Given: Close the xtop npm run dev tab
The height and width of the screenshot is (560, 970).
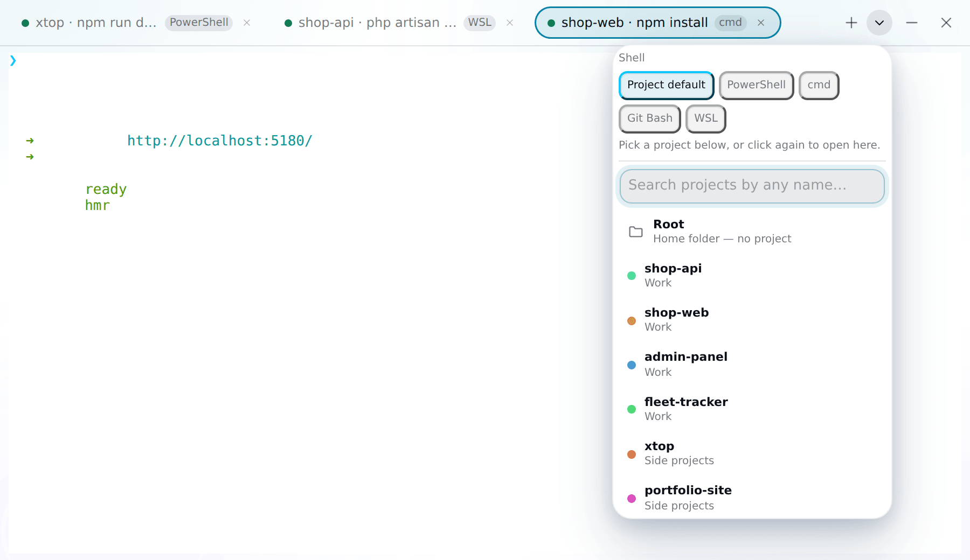Looking at the screenshot, I should (x=247, y=23).
